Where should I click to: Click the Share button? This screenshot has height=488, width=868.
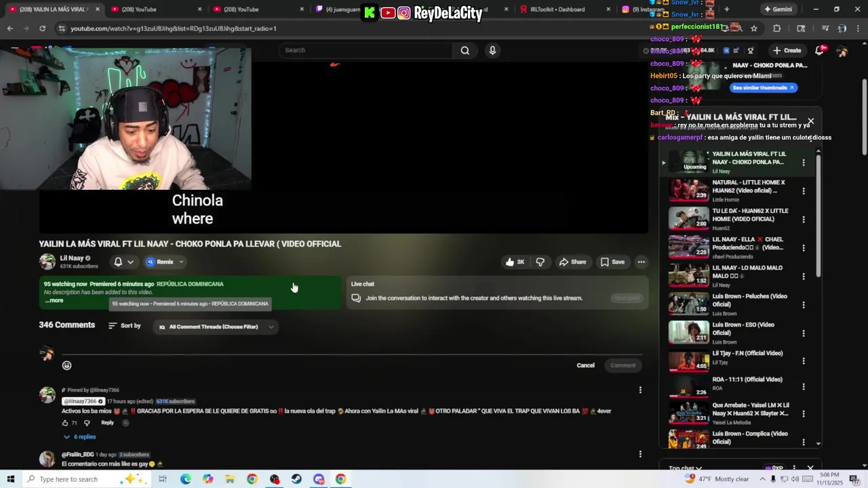(x=572, y=262)
